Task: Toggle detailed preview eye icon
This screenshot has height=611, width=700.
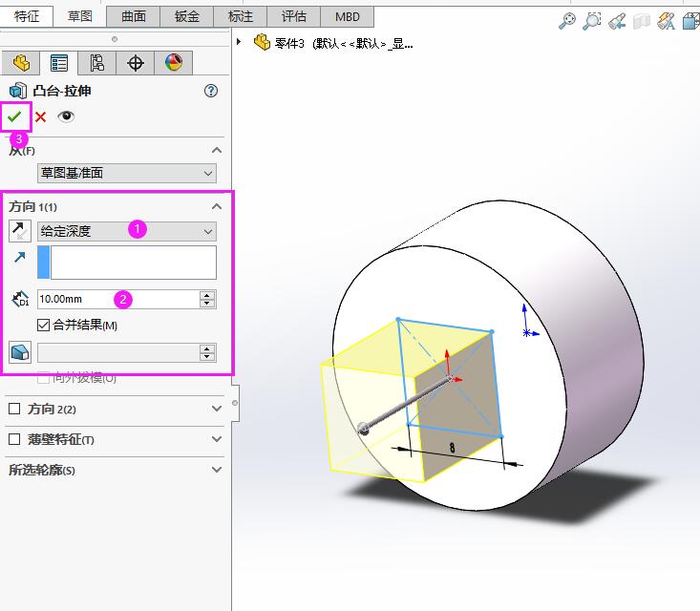Action: coord(66,116)
